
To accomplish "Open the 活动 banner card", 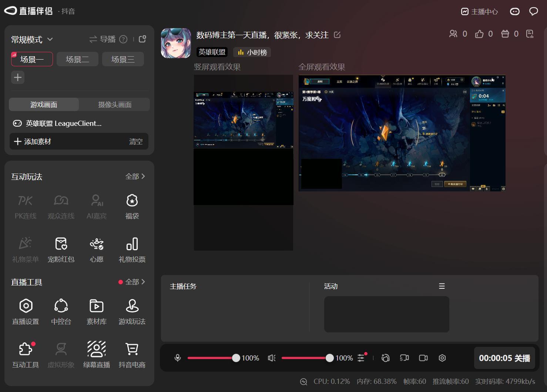I will point(387,314).
